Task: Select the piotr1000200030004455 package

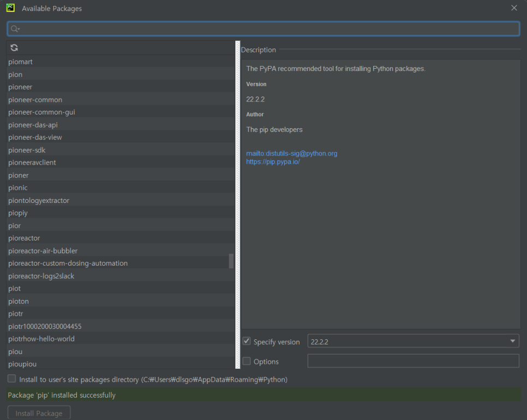Action: click(121, 327)
